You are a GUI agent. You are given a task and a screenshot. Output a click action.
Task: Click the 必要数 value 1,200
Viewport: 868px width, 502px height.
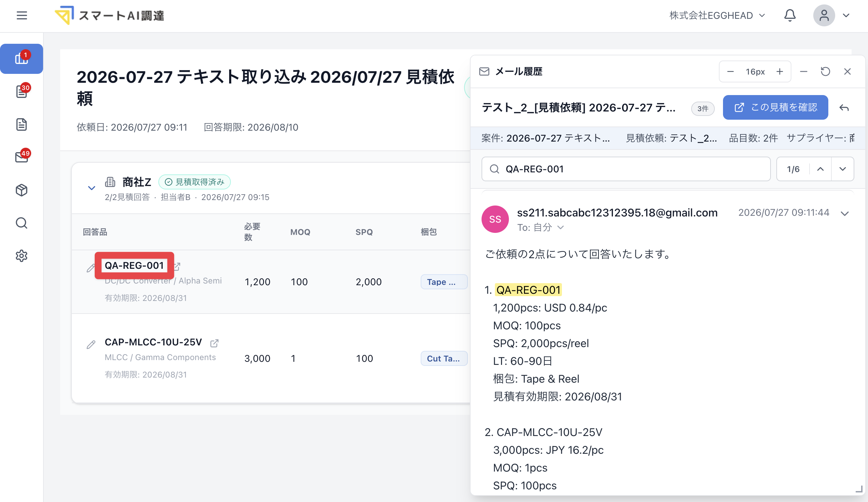click(x=257, y=282)
